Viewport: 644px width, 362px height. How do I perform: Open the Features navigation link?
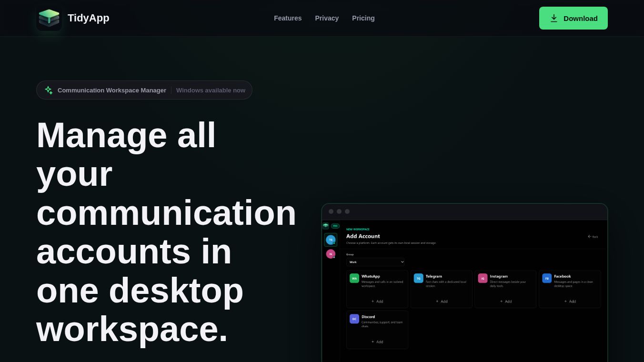tap(288, 18)
